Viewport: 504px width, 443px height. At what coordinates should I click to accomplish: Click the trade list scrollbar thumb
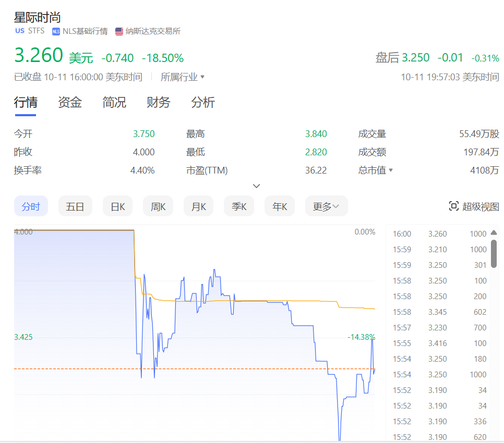point(494,254)
